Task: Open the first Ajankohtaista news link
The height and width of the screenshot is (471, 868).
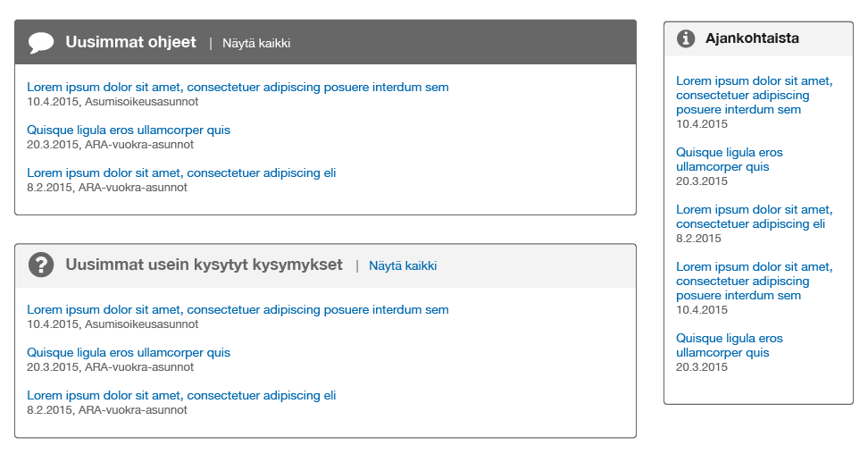Action: pos(754,96)
